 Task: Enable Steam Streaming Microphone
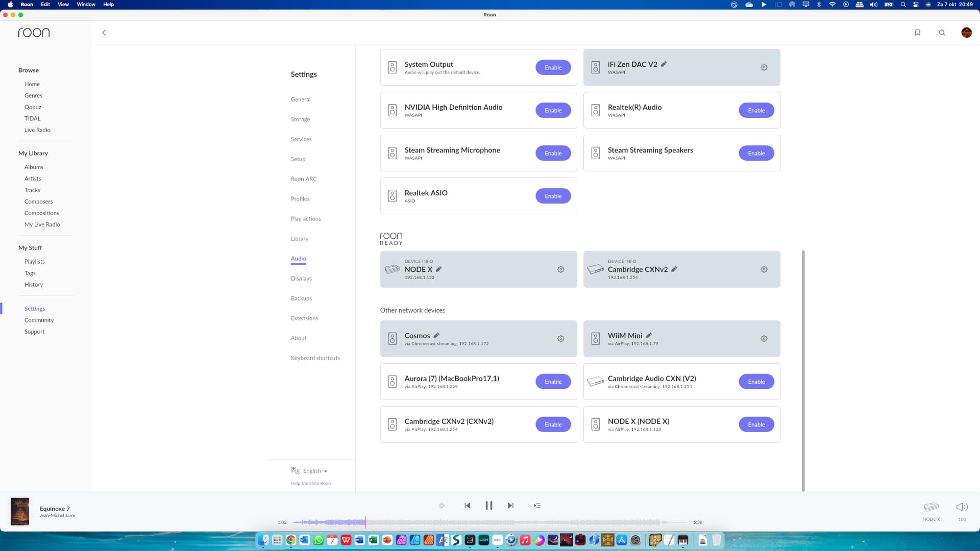553,153
